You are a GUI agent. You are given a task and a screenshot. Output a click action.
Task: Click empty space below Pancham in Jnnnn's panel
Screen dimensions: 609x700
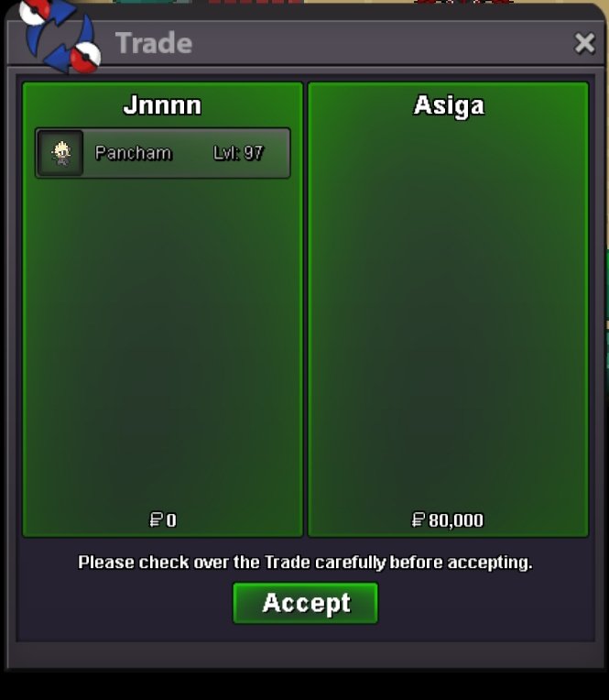(163, 344)
